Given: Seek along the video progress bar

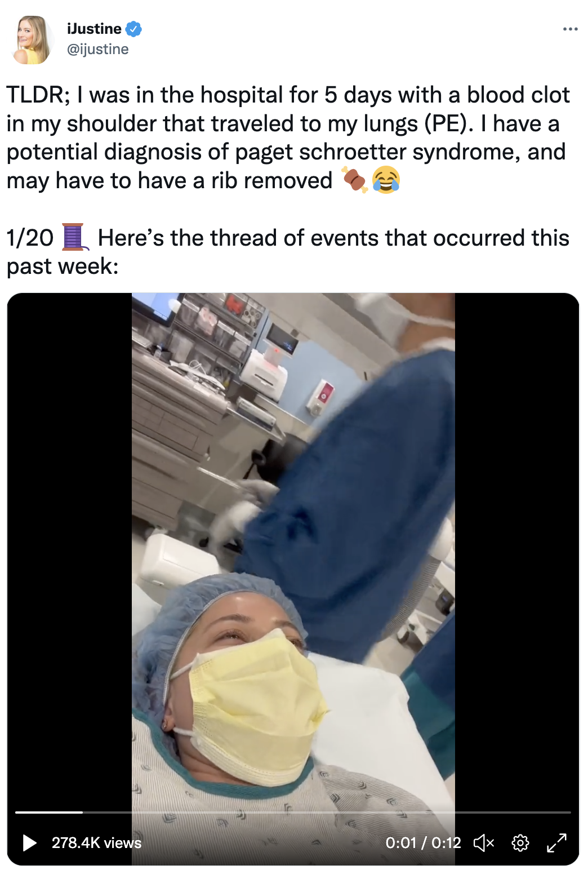Looking at the screenshot, I should pos(293,812).
